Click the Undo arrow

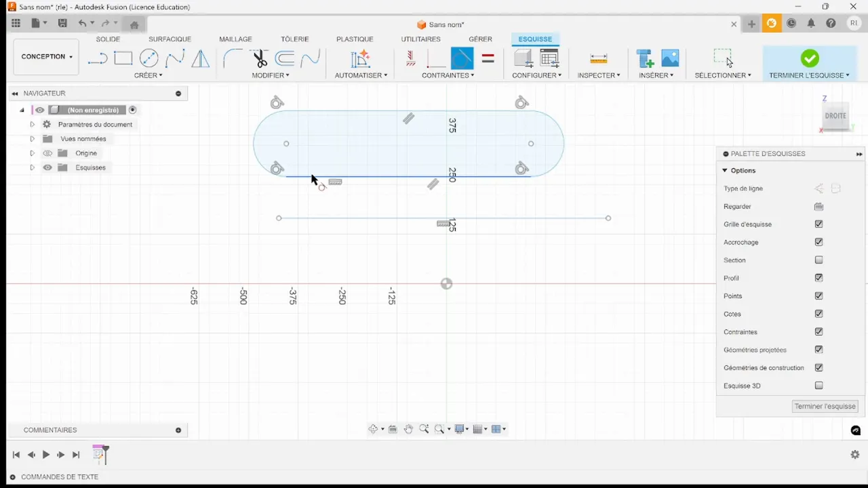click(82, 23)
